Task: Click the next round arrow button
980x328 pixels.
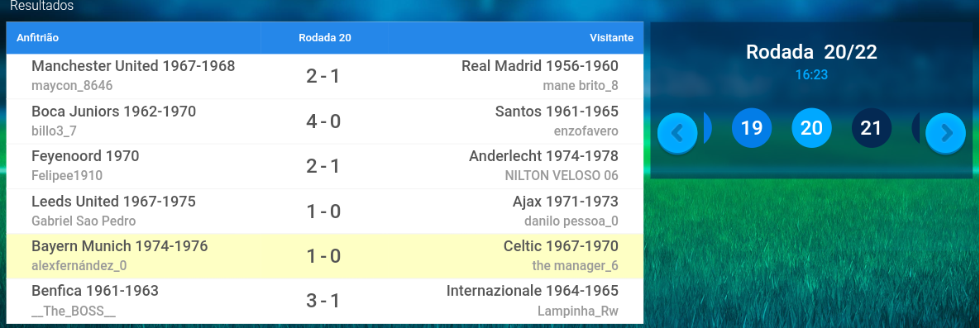Action: 945,133
